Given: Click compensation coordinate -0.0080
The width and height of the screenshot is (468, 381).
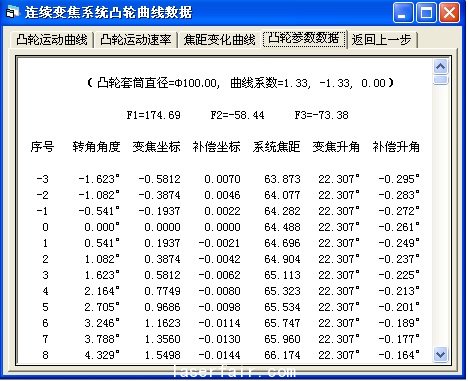Looking at the screenshot, I should [x=219, y=291].
